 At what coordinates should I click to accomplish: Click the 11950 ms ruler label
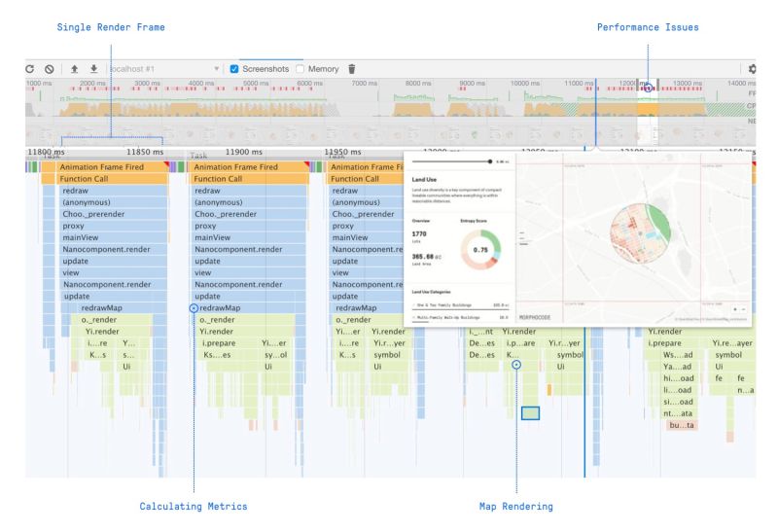point(343,152)
